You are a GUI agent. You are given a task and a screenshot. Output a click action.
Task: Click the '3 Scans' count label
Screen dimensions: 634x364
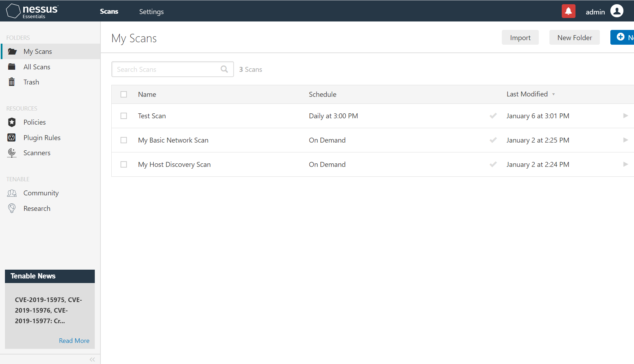[251, 69]
